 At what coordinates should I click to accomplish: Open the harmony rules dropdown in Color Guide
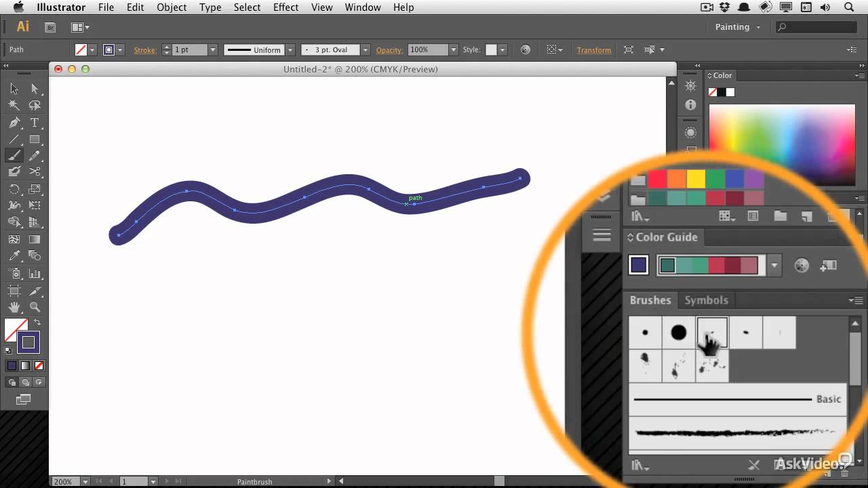774,266
